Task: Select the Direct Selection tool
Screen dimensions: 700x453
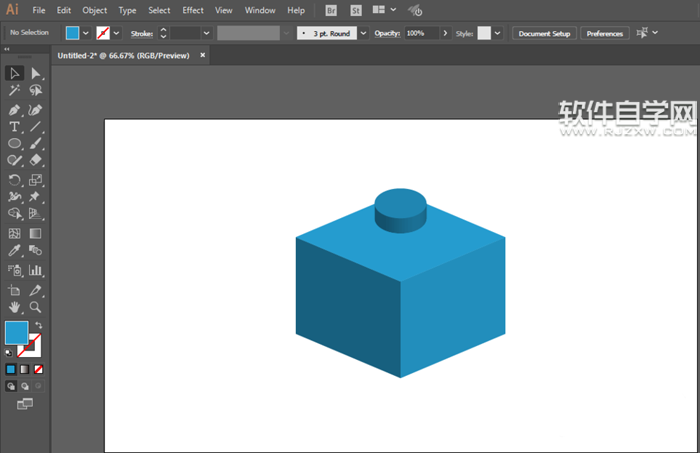Action: point(36,73)
